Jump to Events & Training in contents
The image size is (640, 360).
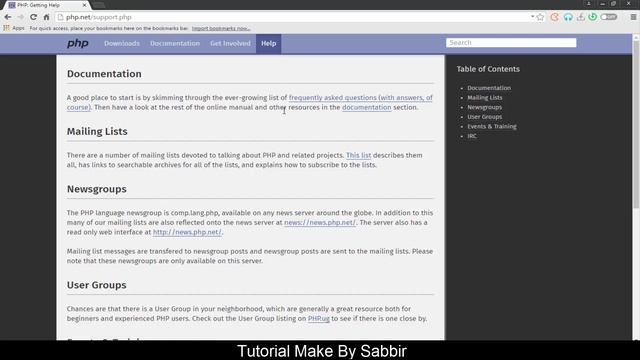pos(492,126)
